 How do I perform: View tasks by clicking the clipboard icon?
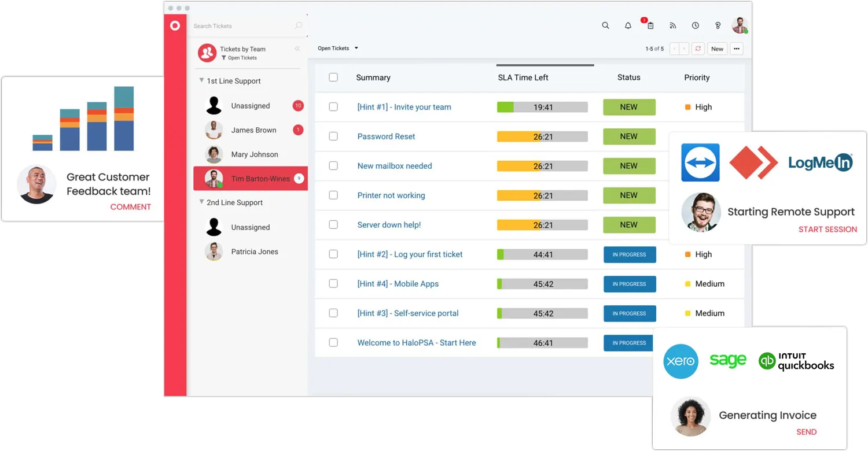tap(649, 25)
